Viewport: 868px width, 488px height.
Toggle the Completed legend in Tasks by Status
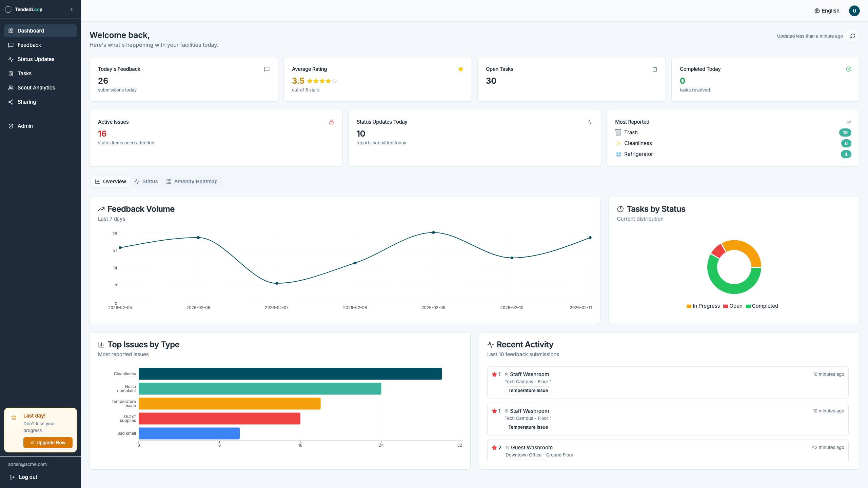tap(762, 306)
